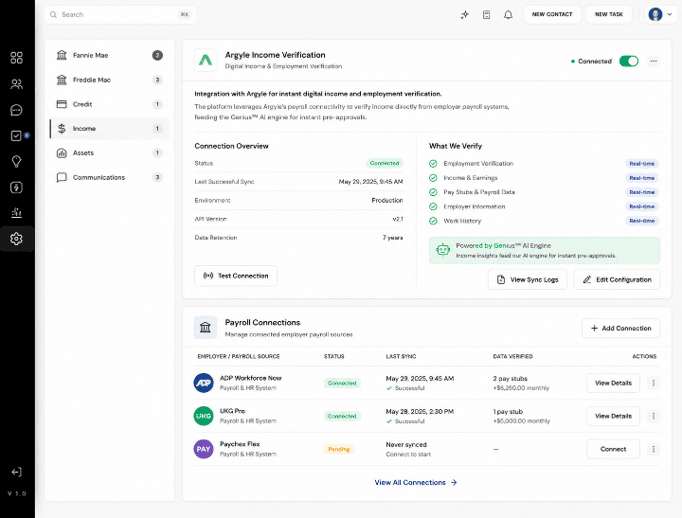Click the Income & Earnings verify item
This screenshot has height=518, width=682.
coord(470,178)
